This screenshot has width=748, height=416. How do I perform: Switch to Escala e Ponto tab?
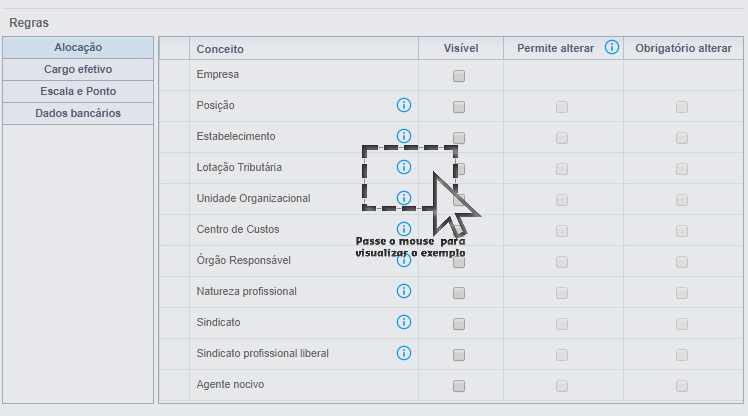[x=78, y=91]
